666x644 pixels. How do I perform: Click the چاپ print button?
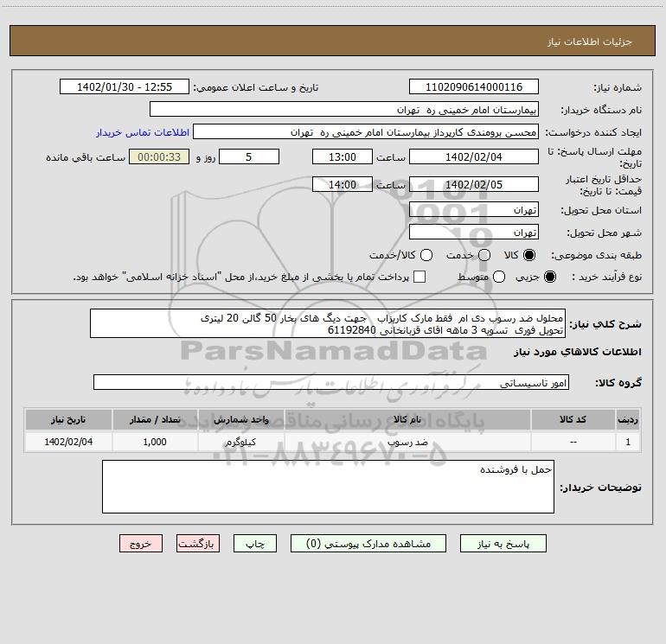(255, 544)
